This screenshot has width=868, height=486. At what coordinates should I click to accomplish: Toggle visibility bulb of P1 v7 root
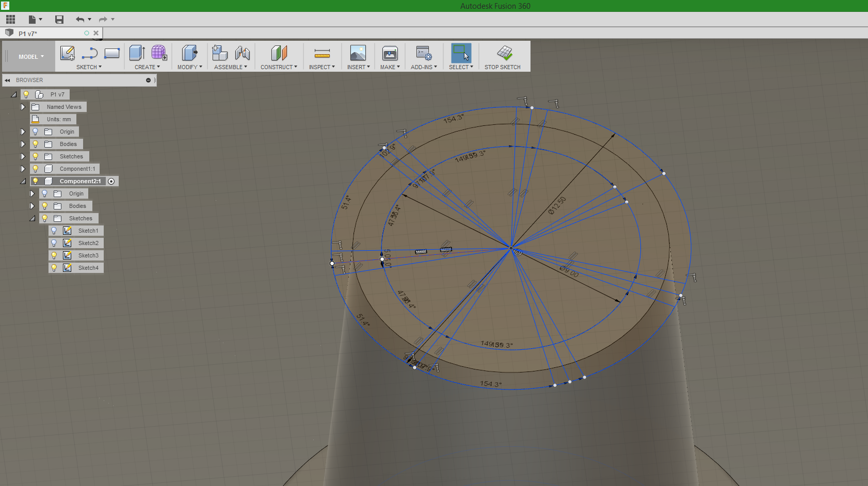[26, 94]
